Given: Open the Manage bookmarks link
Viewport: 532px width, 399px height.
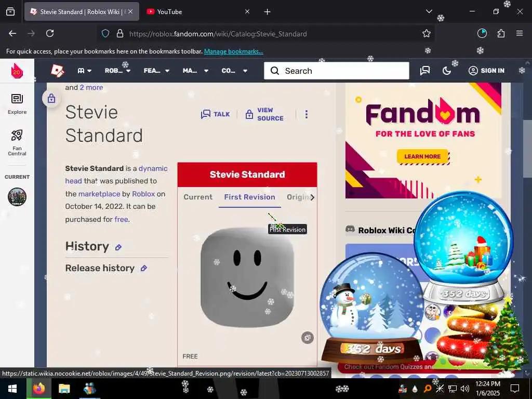Looking at the screenshot, I should pos(233,51).
